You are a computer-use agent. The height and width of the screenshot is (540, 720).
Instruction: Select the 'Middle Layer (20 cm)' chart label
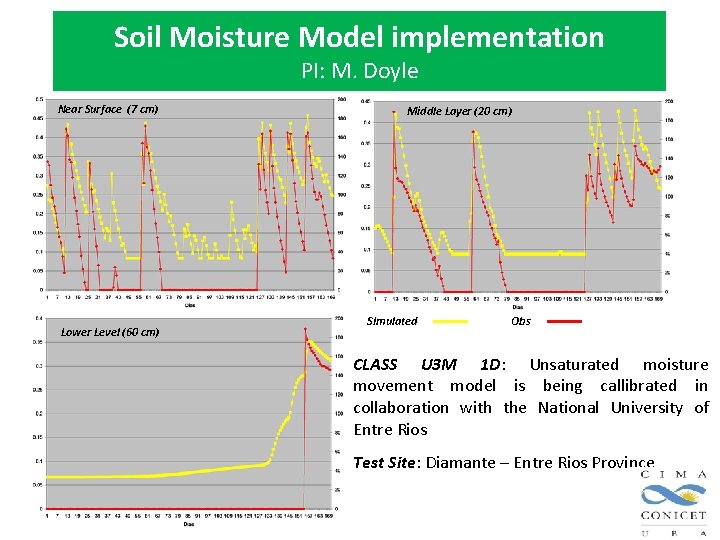459,111
